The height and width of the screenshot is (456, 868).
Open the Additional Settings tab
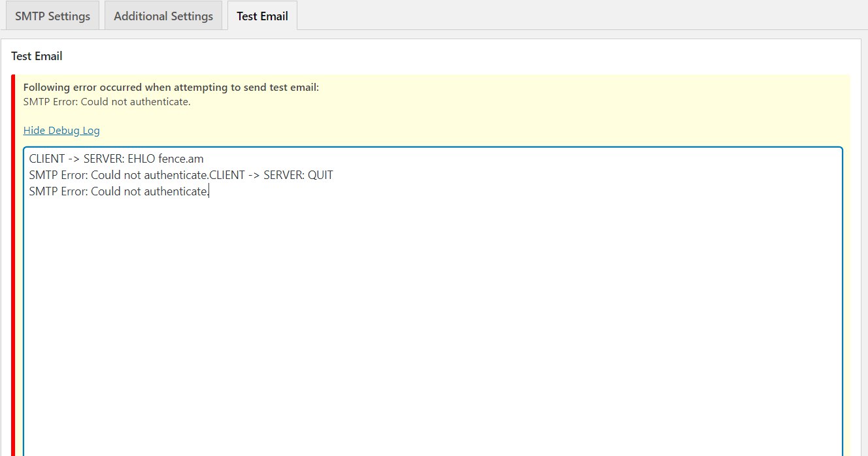pyautogui.click(x=163, y=16)
